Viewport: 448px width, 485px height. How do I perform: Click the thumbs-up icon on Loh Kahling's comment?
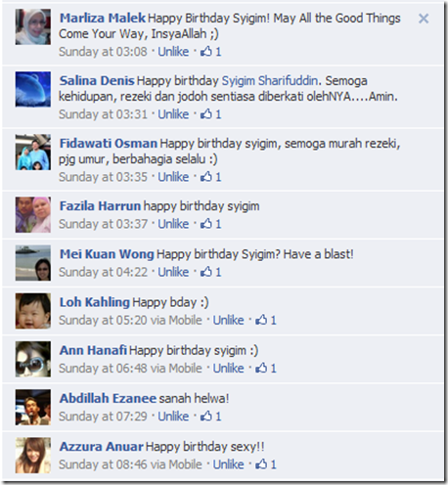(261, 320)
